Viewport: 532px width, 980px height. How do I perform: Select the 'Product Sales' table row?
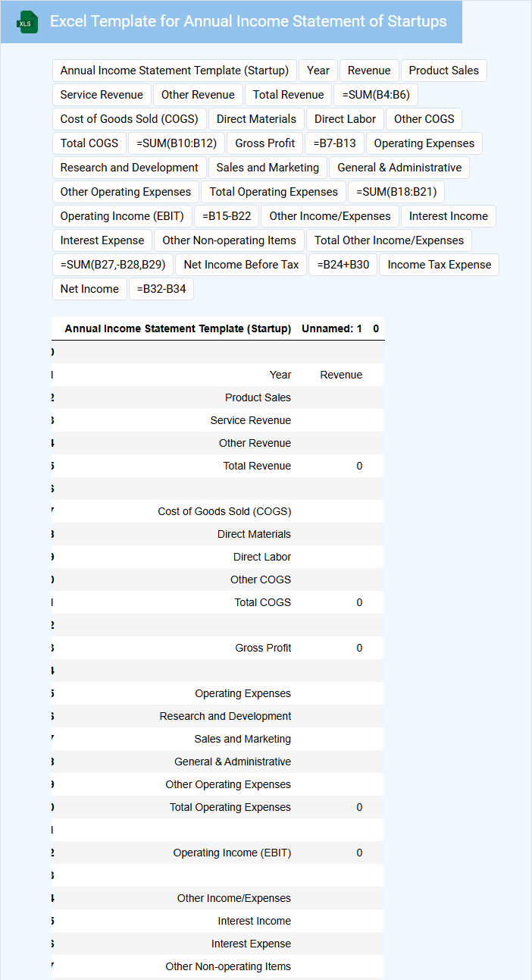[x=218, y=397]
